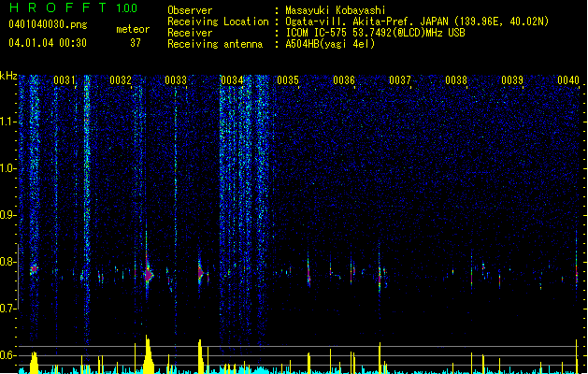The width and height of the screenshot is (588, 374).
Task: Click the 0.8 kHz axis label
Action: click(7, 262)
